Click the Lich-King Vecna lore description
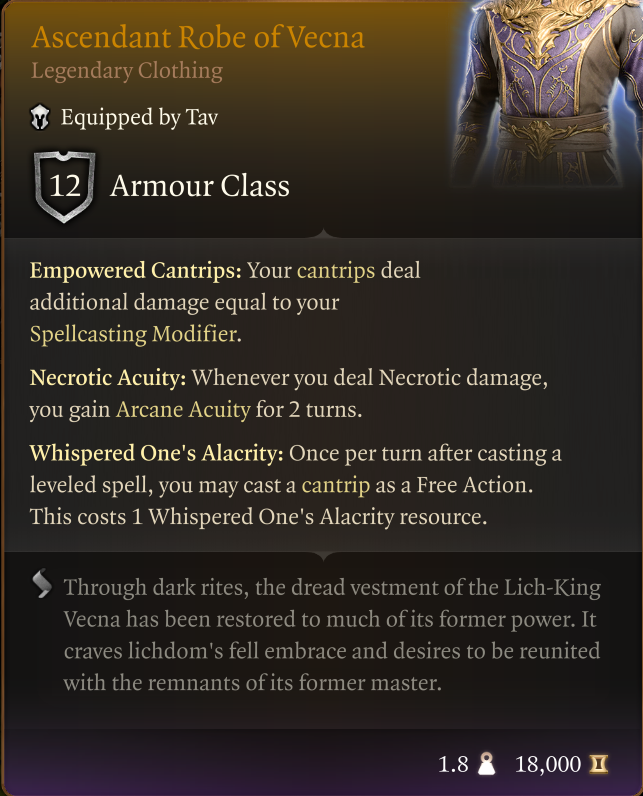The width and height of the screenshot is (643, 796). pyautogui.click(x=330, y=635)
